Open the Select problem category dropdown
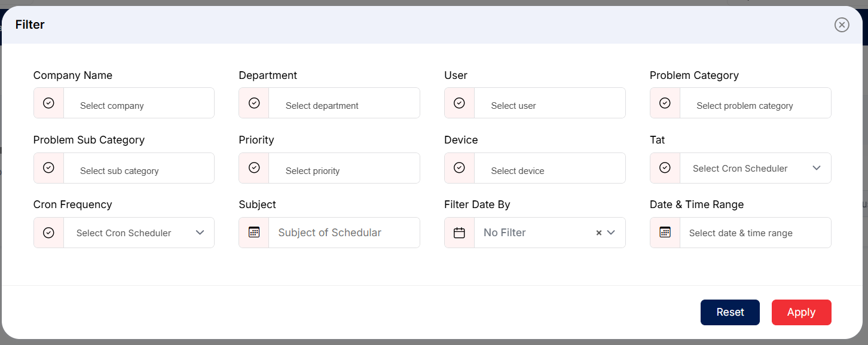868x345 pixels. point(756,103)
